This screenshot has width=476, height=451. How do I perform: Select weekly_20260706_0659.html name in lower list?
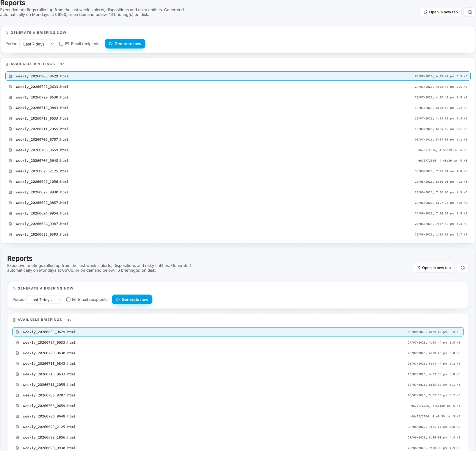49,406
